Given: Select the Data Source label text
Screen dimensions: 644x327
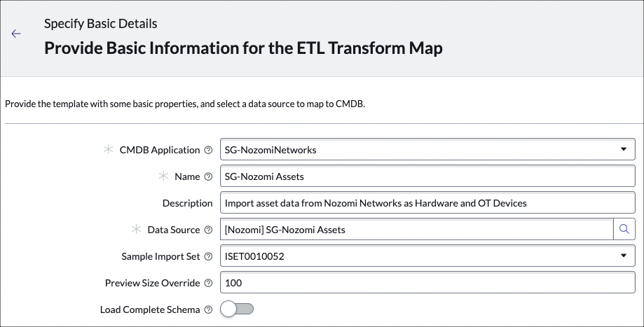Looking at the screenshot, I should click(x=174, y=230).
